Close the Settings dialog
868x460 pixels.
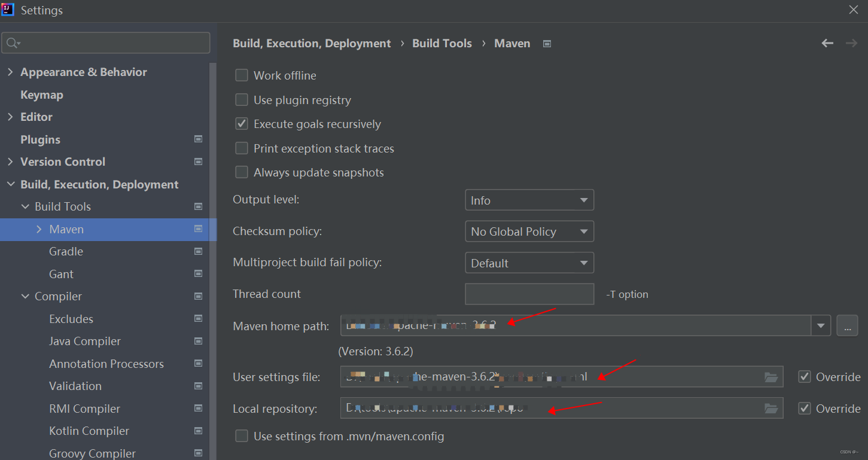[x=854, y=10]
